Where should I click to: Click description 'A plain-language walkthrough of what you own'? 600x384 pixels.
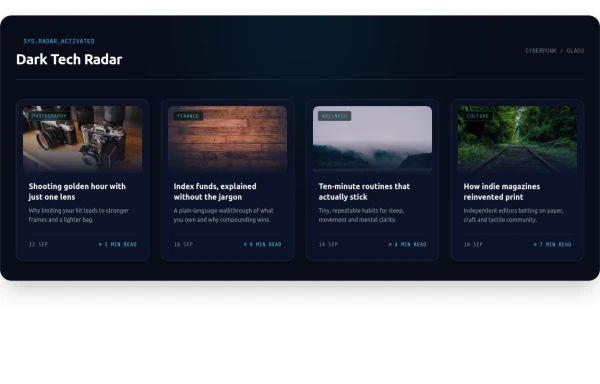[x=223, y=215]
